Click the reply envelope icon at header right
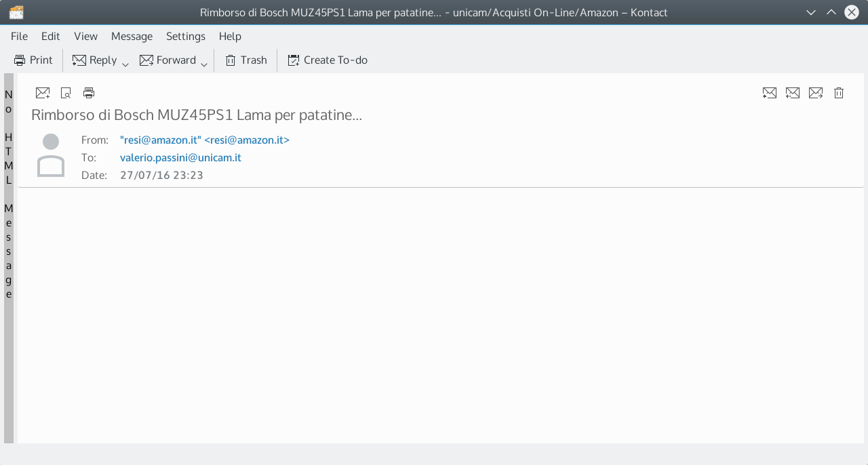 (769, 93)
